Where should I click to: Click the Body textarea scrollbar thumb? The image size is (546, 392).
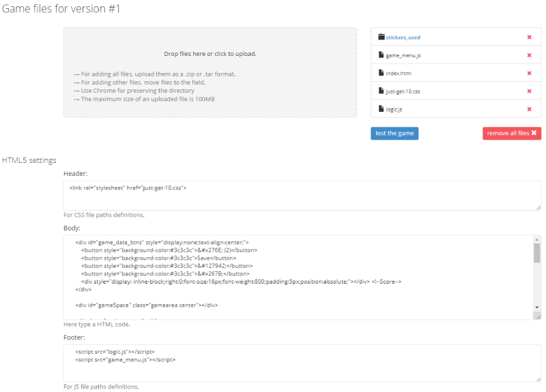tap(537, 253)
